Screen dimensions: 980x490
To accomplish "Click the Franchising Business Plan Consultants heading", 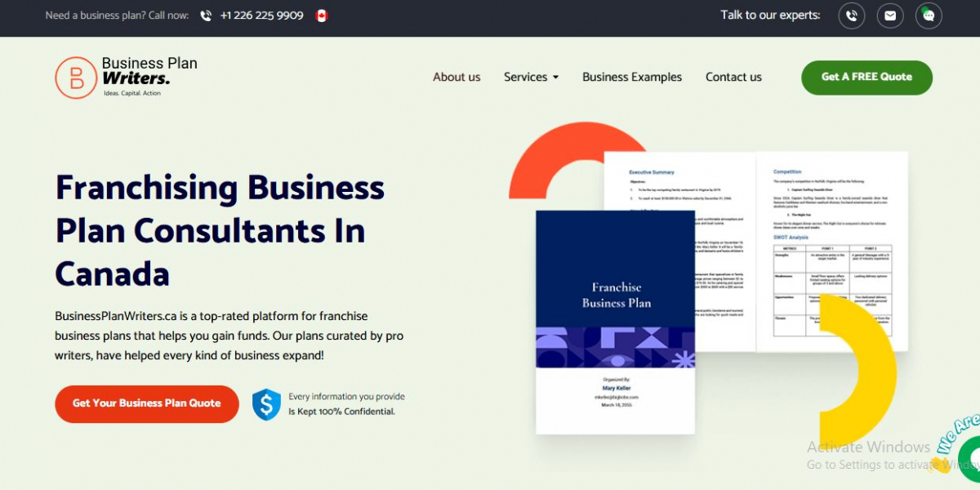I will pyautogui.click(x=220, y=230).
